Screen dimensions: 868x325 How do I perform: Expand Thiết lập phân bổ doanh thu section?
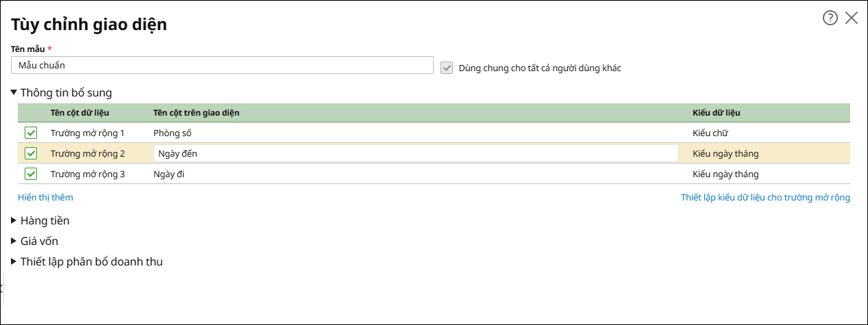14,261
